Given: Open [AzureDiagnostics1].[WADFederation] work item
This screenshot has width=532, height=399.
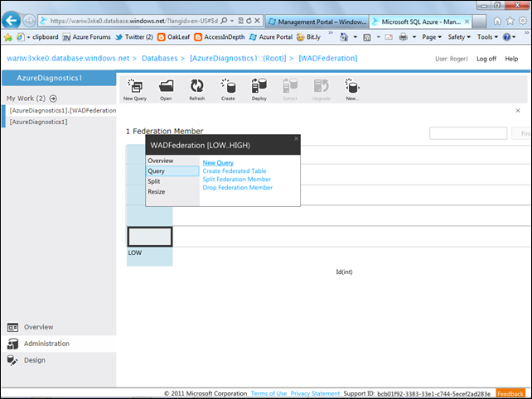Looking at the screenshot, I should tap(63, 111).
